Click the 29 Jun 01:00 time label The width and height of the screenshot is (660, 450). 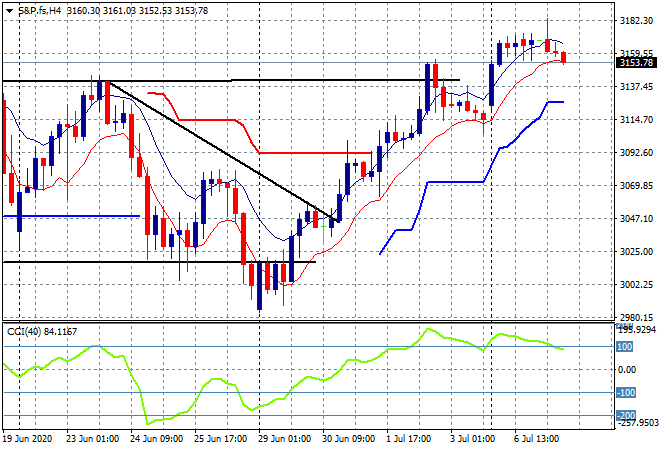coord(285,439)
